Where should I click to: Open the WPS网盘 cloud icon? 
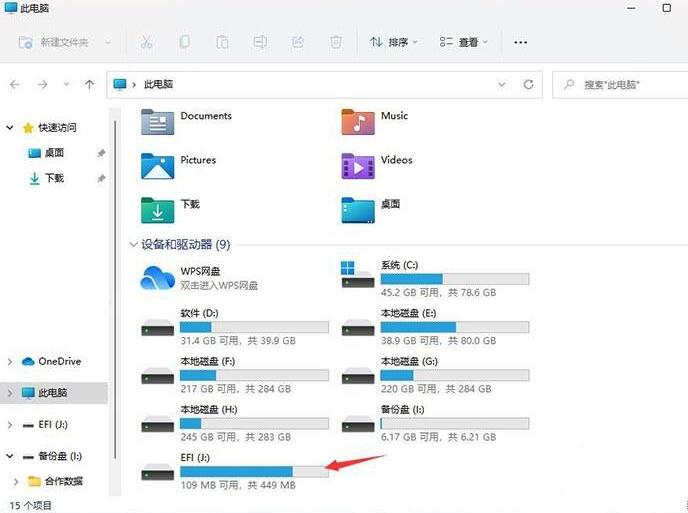(x=157, y=278)
